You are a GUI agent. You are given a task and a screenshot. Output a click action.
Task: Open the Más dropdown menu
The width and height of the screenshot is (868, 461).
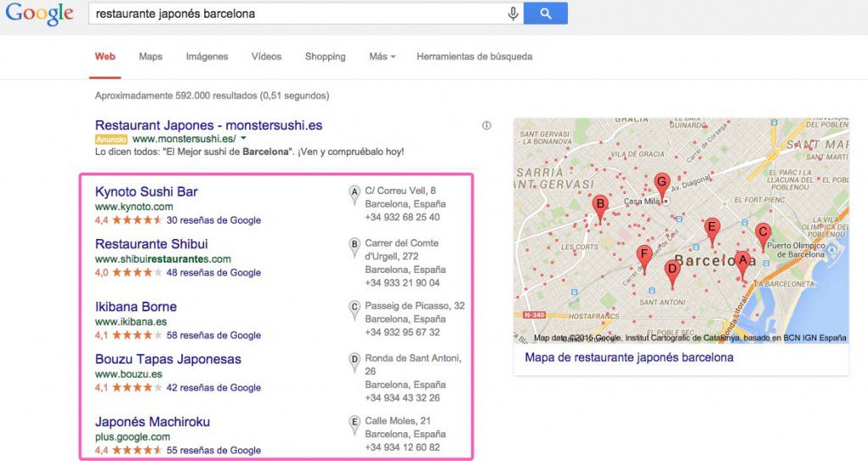(x=382, y=57)
